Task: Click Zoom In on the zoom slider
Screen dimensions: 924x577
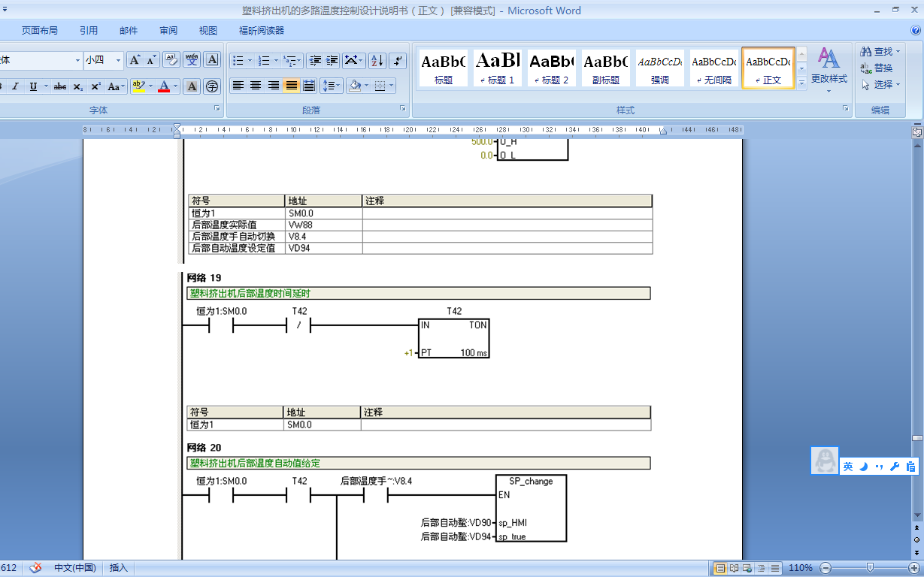Action: pos(914,567)
